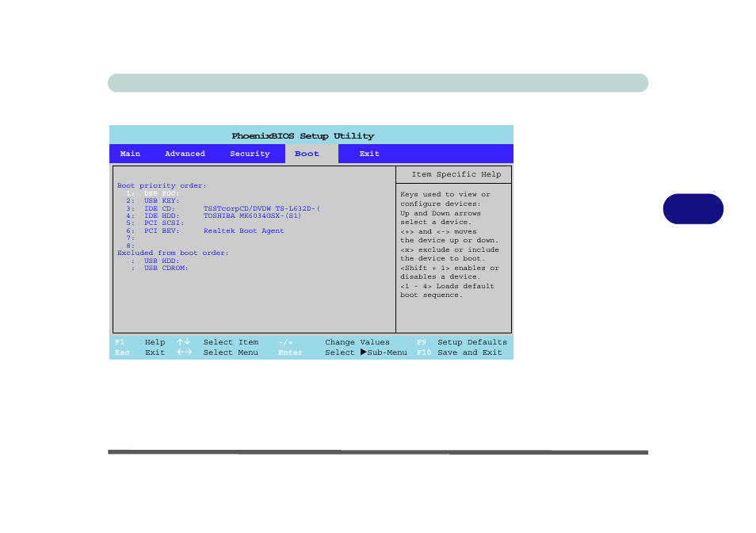
Task: Open the Security tab
Action: [250, 154]
